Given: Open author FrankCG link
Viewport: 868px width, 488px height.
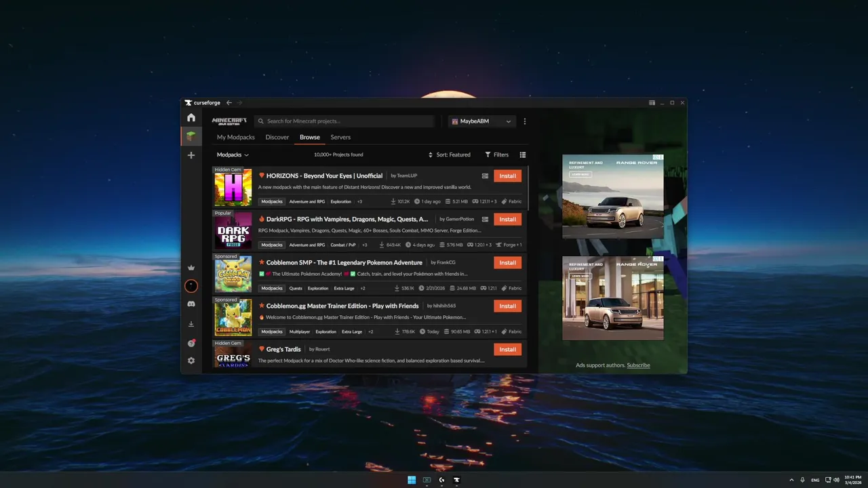Looking at the screenshot, I should tap(446, 262).
